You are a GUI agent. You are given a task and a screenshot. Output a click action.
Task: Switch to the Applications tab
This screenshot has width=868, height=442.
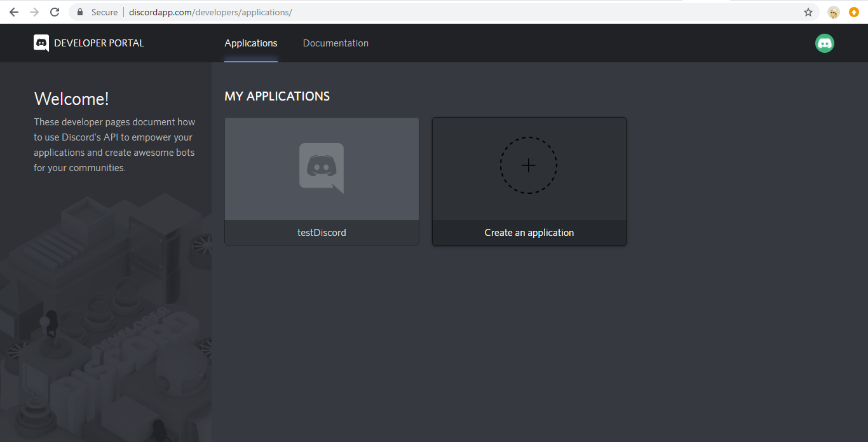pos(251,43)
